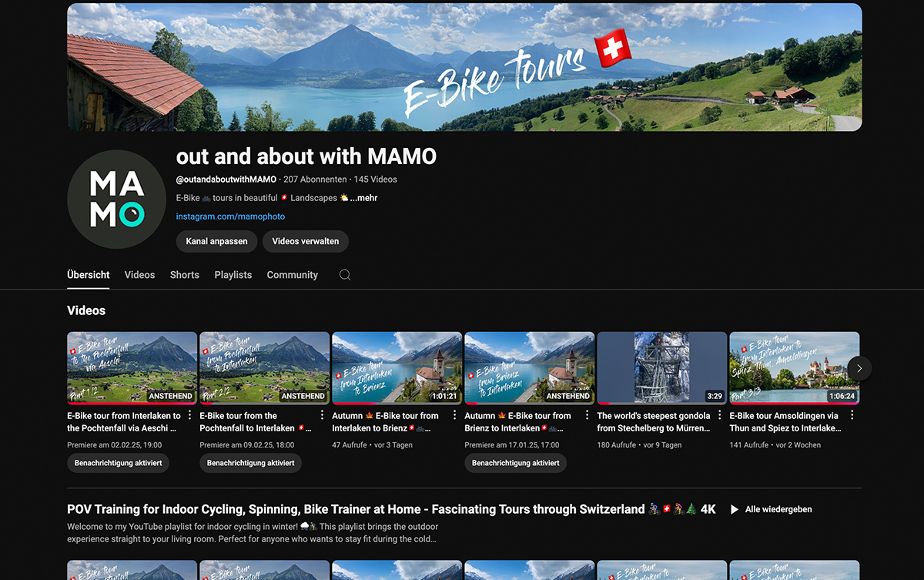Click the Kanal anpassen button

(x=217, y=241)
